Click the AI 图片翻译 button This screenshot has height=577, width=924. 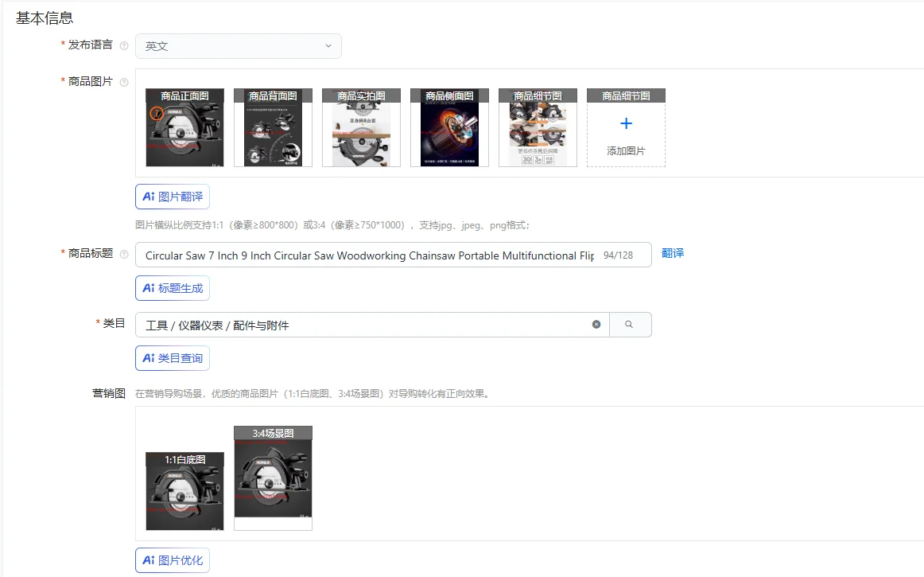coord(172,197)
